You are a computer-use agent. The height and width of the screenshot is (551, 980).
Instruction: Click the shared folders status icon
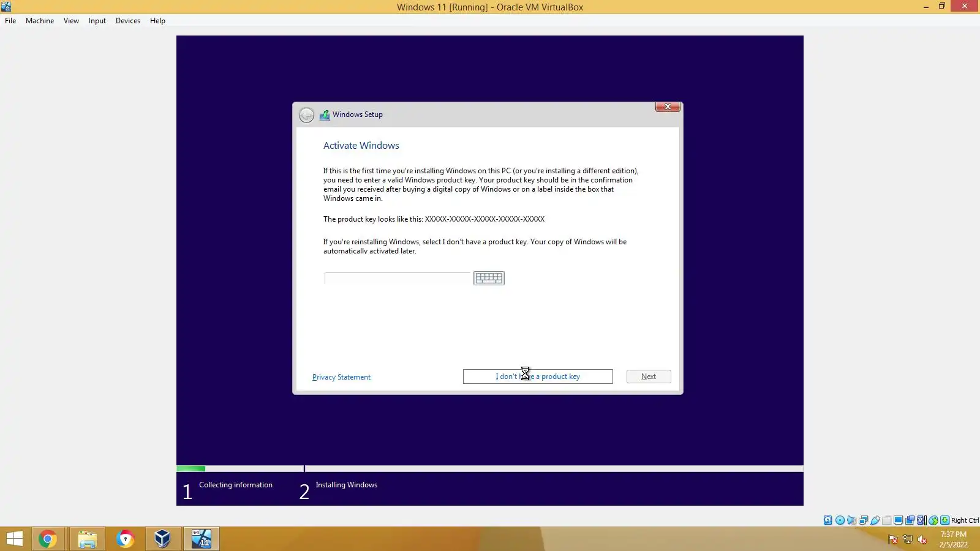(x=886, y=520)
